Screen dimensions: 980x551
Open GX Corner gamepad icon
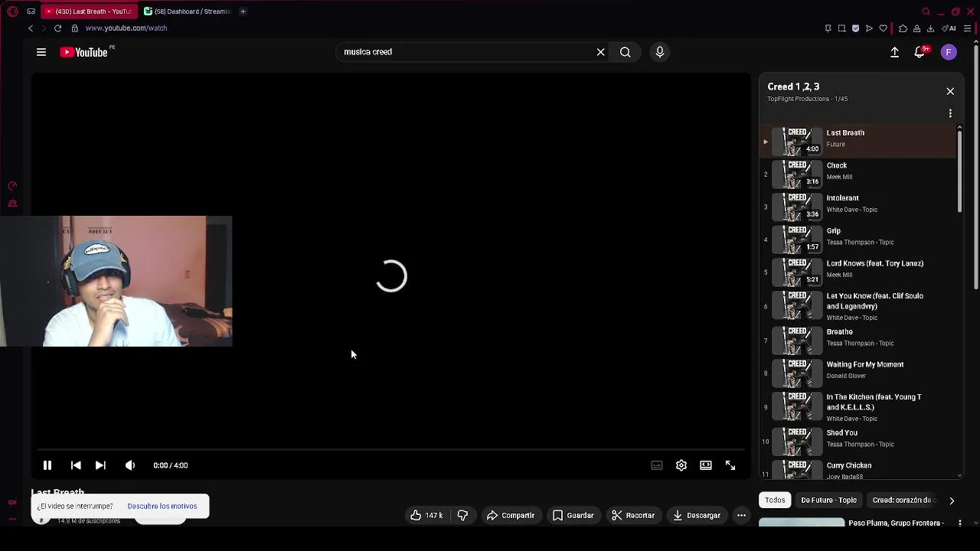point(31,11)
